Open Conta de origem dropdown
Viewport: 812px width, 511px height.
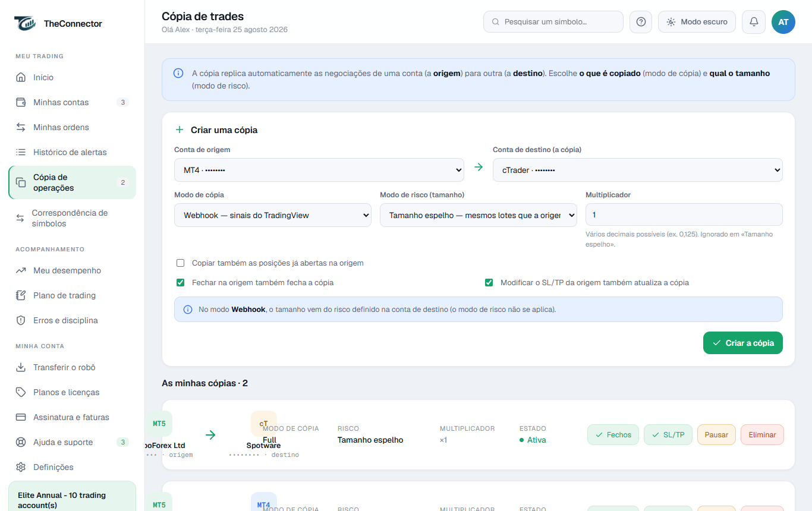(319, 170)
